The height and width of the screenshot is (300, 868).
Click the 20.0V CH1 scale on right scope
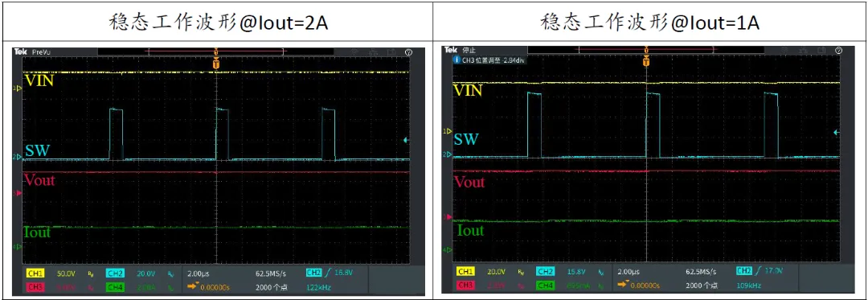pos(496,271)
